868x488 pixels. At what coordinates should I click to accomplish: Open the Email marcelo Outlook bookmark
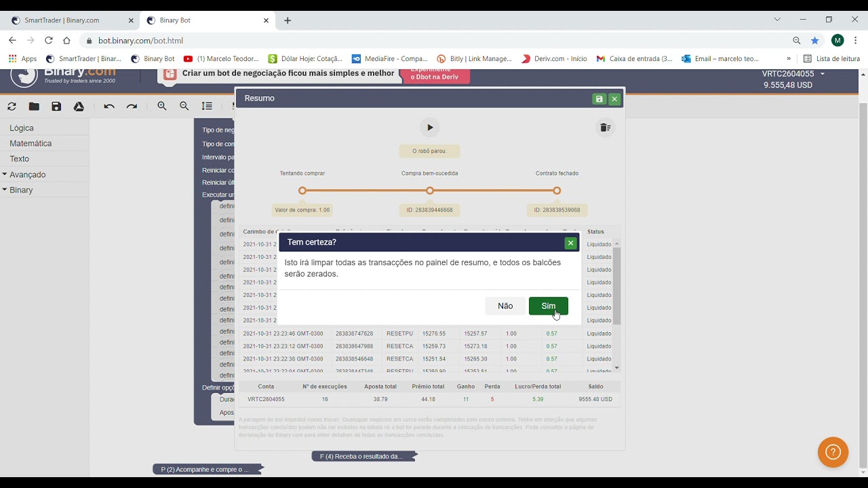pyautogui.click(x=720, y=59)
